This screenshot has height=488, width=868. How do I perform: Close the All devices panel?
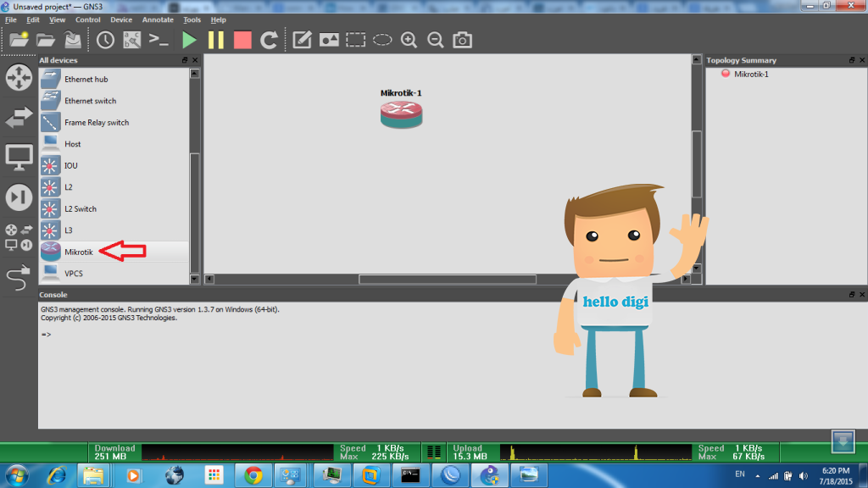point(195,60)
